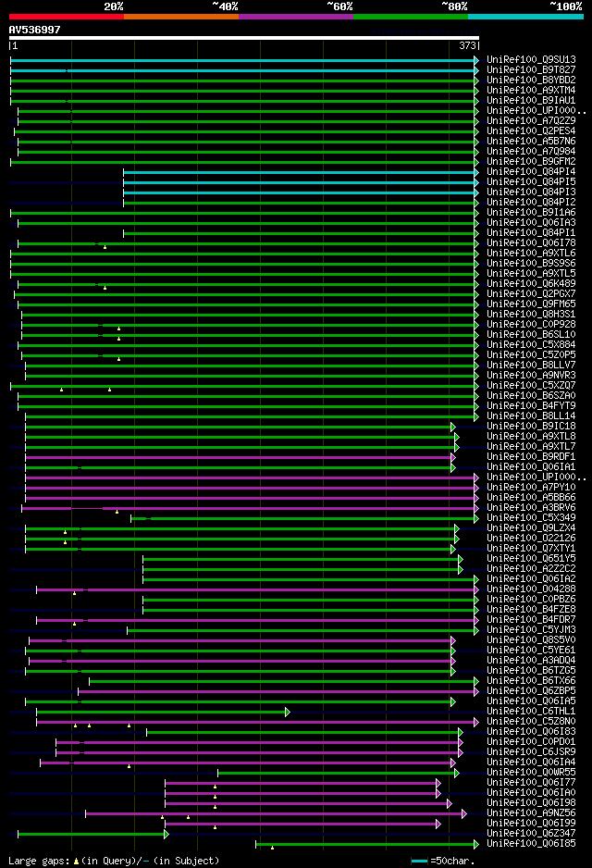
Task: Click the UniRef100_Q06I85 label
Action: [x=531, y=844]
